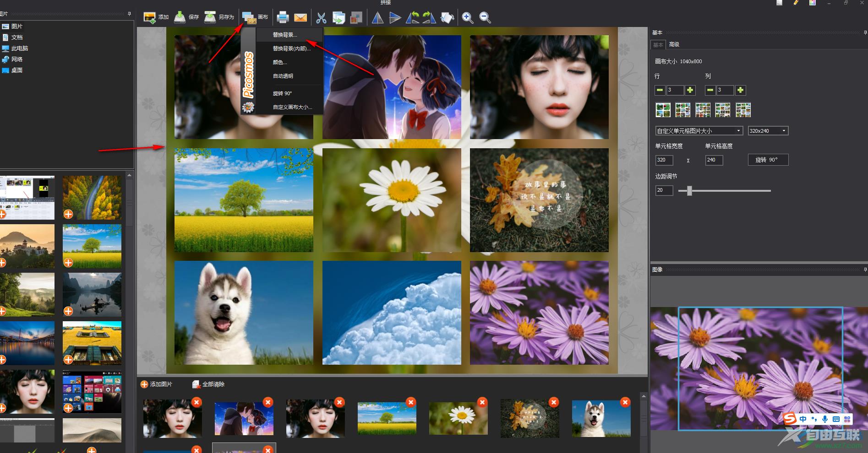Select the scissors cut tool

[x=322, y=17]
